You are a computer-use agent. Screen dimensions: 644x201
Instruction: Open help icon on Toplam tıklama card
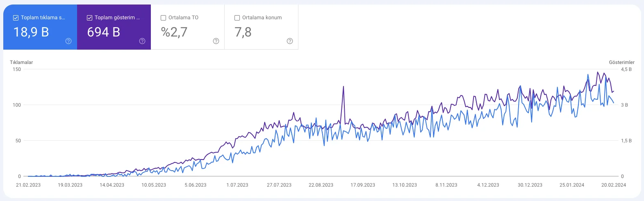(68, 41)
